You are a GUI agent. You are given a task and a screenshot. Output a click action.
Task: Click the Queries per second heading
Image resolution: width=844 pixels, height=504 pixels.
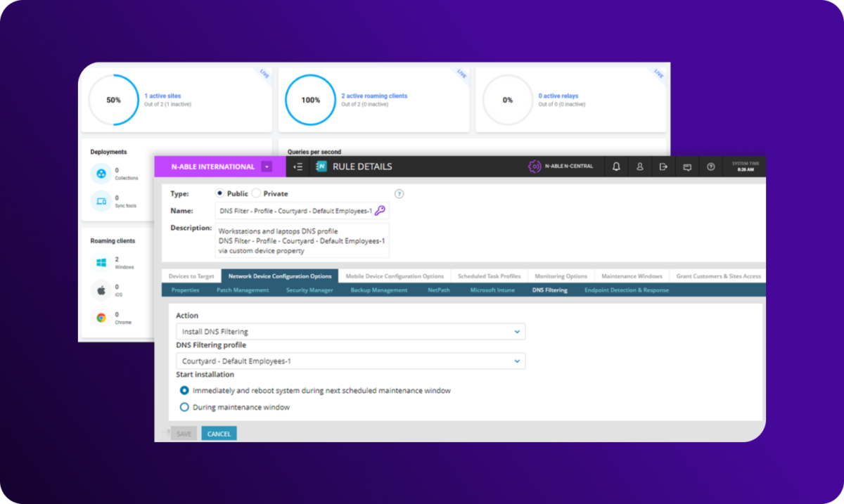click(x=314, y=152)
